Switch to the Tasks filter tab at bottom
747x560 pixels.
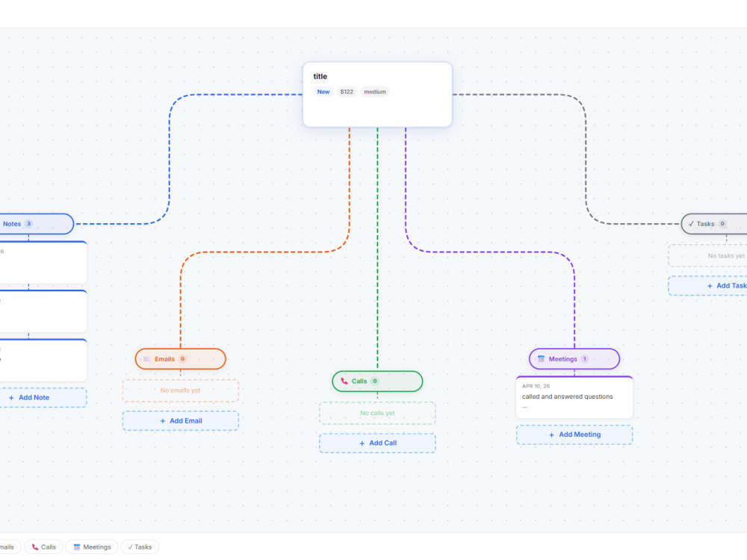tap(140, 547)
